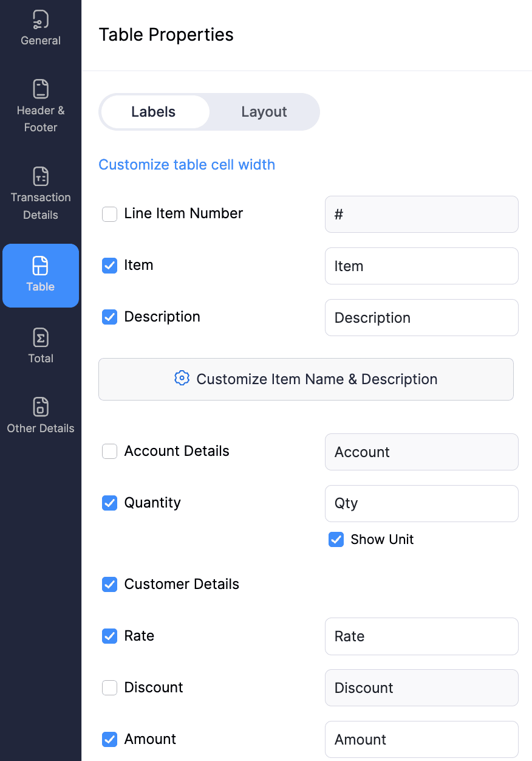Click the gear icon for item customization
532x761 pixels.
click(182, 379)
